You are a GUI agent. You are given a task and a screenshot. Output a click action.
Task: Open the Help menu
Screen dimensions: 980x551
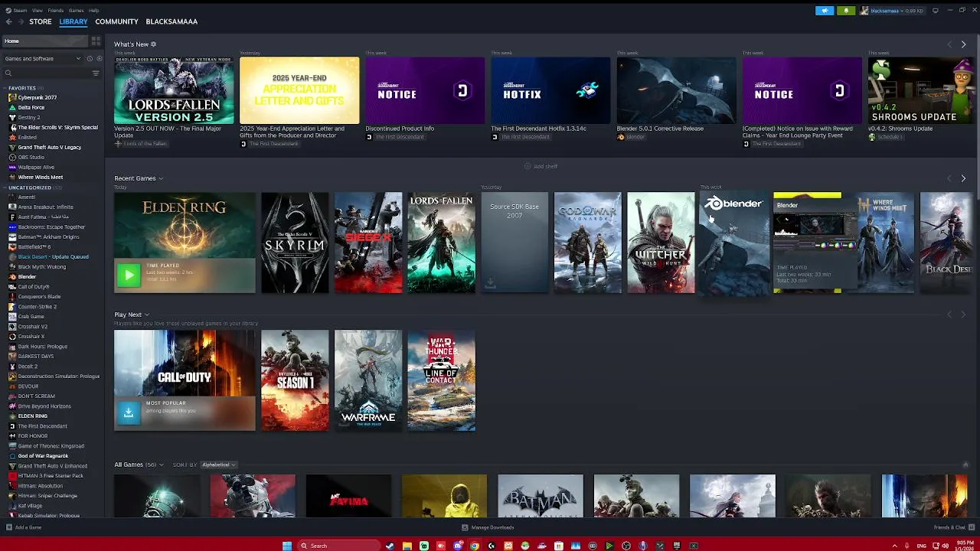[x=93, y=11]
